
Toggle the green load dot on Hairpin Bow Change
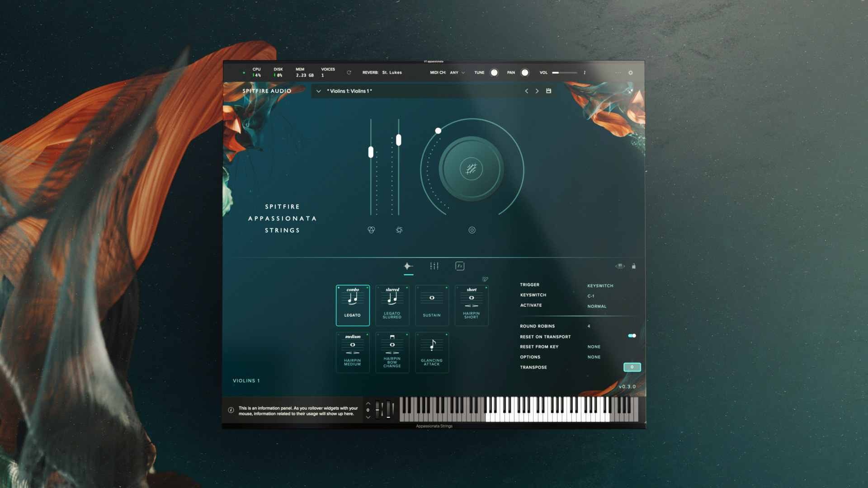pos(407,335)
